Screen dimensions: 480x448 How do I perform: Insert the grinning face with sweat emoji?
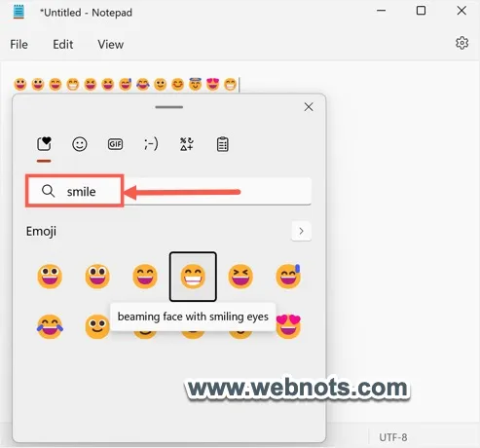[288, 277]
